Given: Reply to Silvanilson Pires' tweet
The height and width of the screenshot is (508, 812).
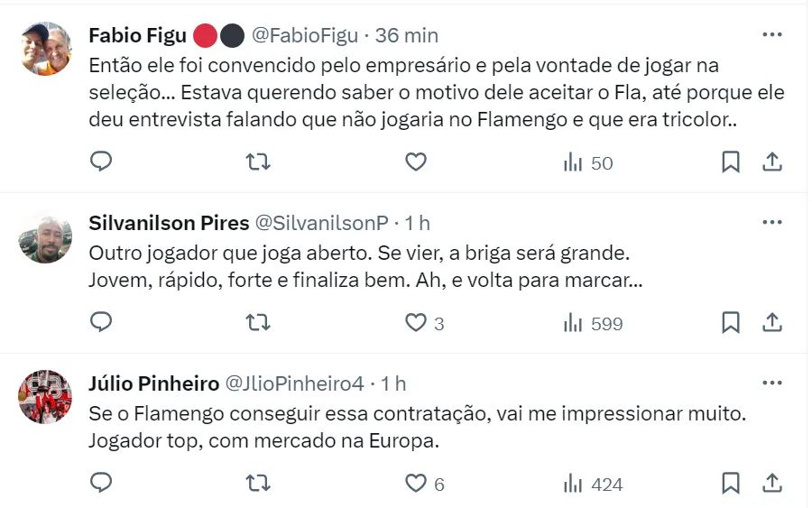Looking at the screenshot, I should click(x=102, y=323).
